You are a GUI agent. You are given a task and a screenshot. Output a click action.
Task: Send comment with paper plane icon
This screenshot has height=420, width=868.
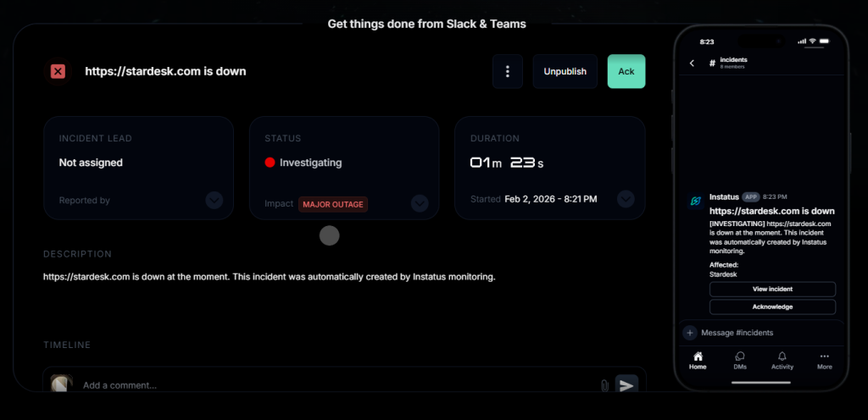626,385
